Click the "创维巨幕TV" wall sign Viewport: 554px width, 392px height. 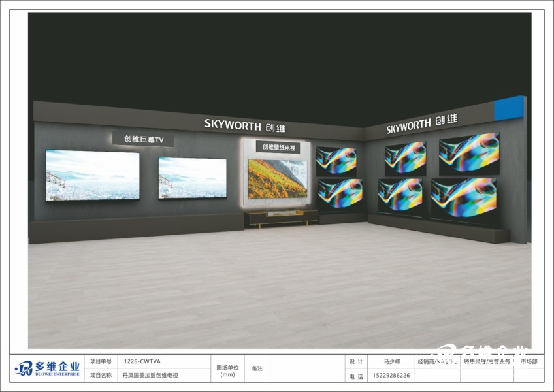(x=143, y=139)
